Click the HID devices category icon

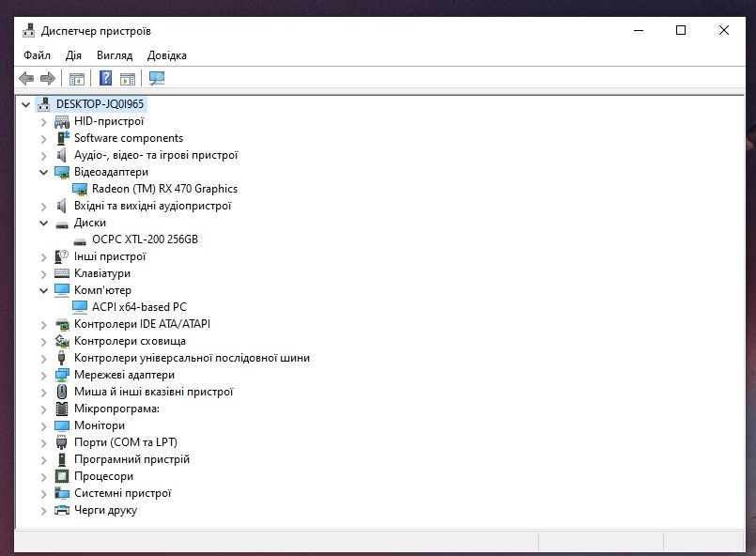pos(62,121)
